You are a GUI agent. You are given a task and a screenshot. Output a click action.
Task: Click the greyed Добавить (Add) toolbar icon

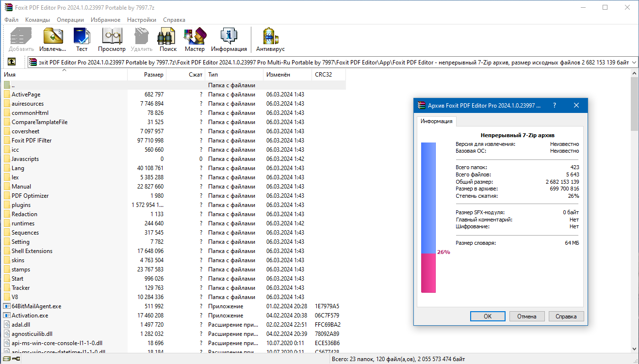[21, 37]
